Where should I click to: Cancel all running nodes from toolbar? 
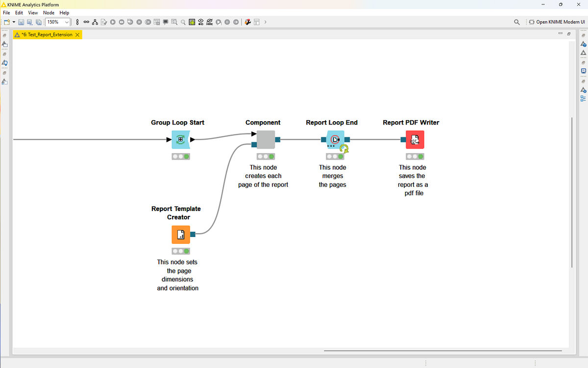[x=148, y=22]
